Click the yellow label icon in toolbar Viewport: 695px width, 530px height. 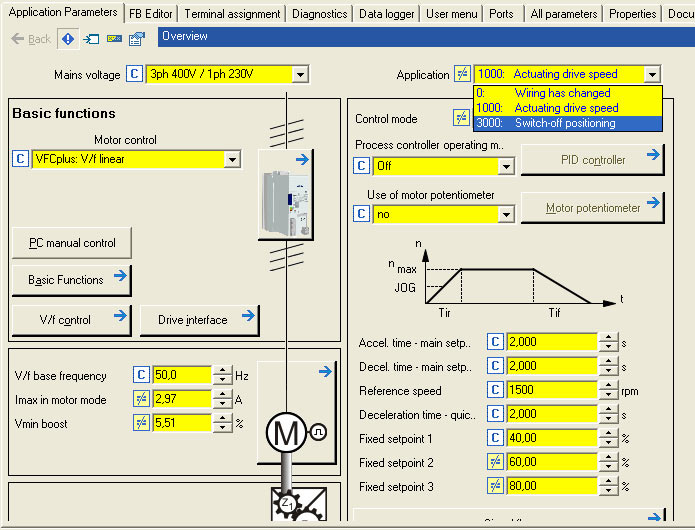[114, 38]
